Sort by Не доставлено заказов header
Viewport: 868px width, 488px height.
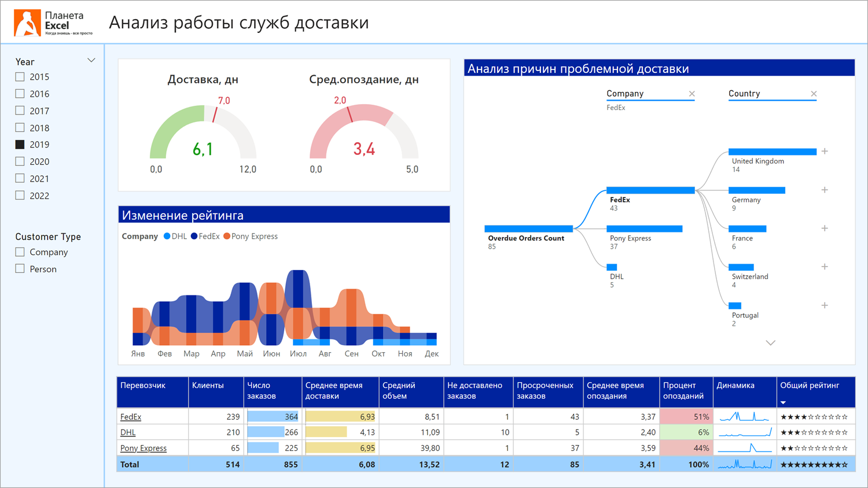pyautogui.click(x=479, y=392)
